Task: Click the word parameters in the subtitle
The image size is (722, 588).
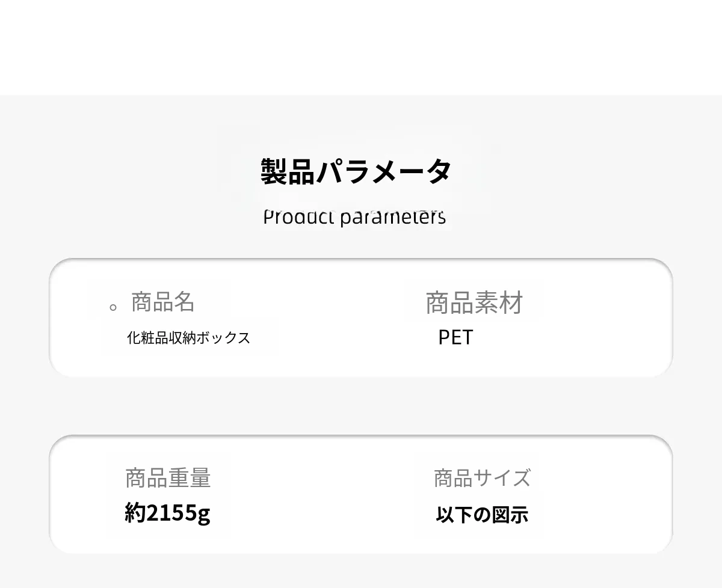Action: [393, 217]
